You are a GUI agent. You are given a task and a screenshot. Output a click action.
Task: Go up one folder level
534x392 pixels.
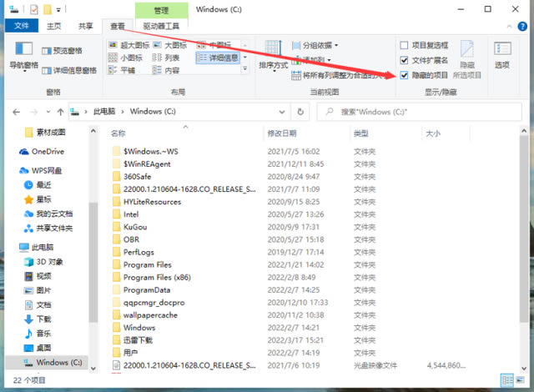[61, 112]
